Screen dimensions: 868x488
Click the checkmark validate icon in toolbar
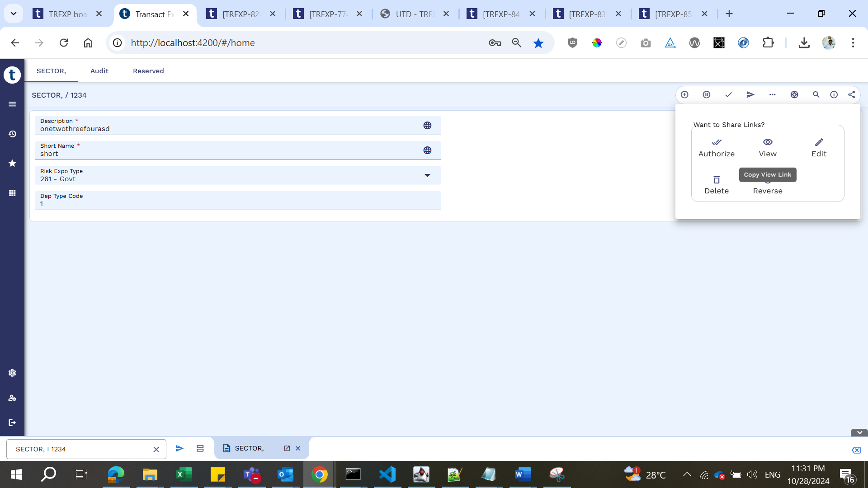tap(728, 94)
